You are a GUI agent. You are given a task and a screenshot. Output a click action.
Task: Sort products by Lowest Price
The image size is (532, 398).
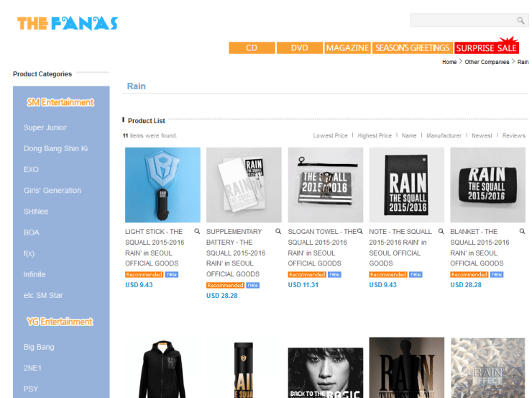pyautogui.click(x=330, y=135)
